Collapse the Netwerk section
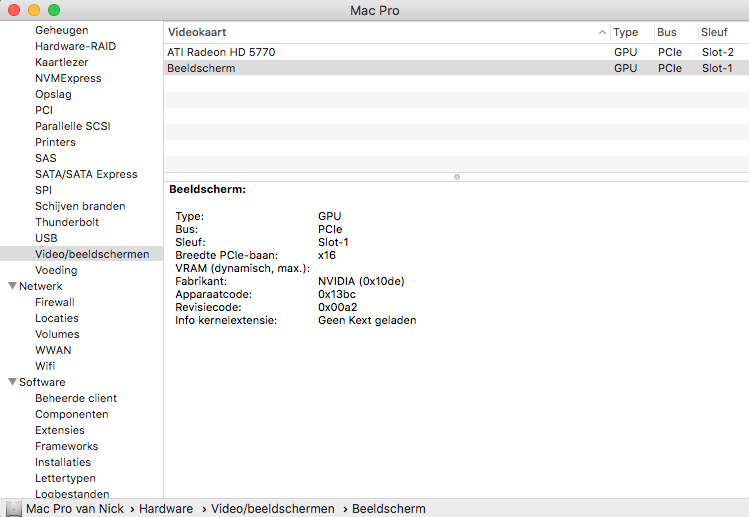 coord(13,286)
